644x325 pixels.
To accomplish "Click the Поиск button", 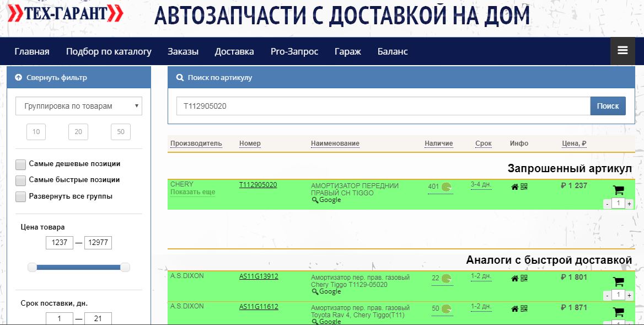I will click(x=608, y=106).
